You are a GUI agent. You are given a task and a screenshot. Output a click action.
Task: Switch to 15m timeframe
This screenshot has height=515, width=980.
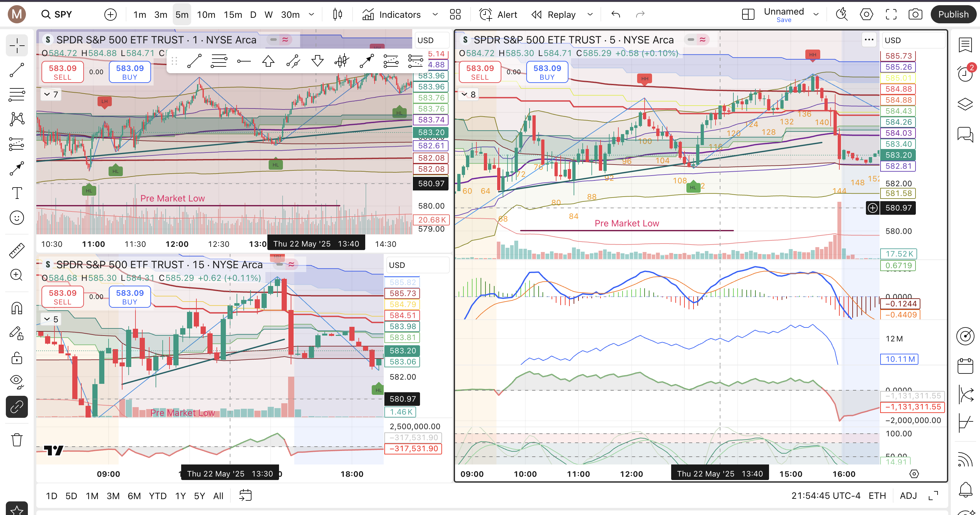[x=233, y=15]
